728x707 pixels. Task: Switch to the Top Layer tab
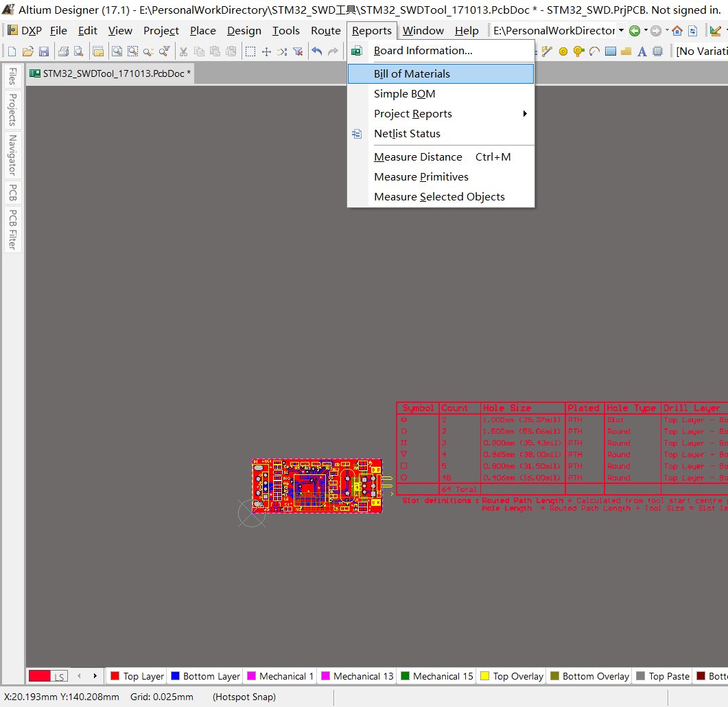[x=137, y=676]
